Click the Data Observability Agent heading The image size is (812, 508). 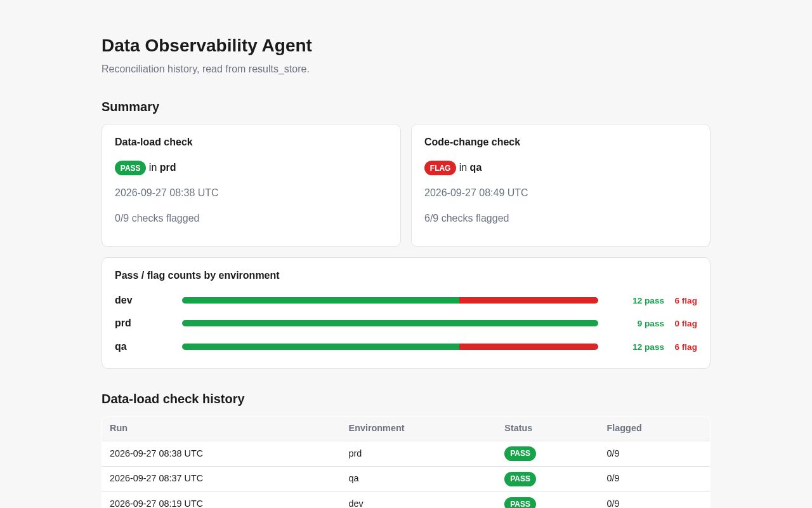pos(207,46)
